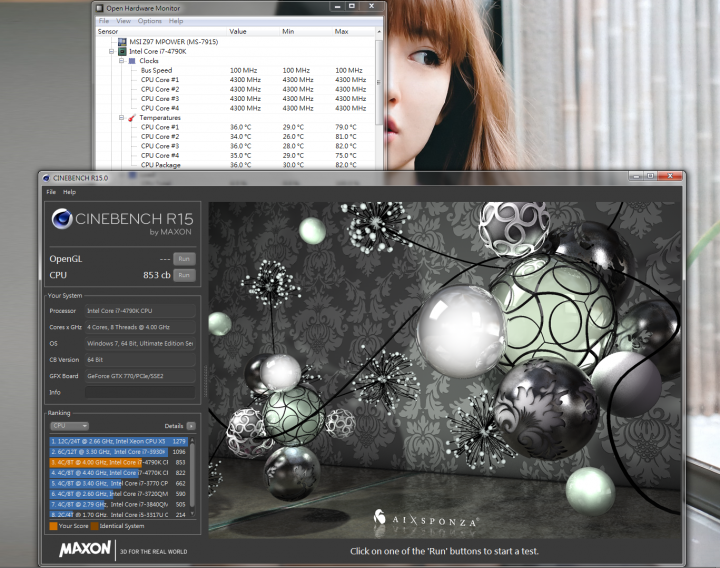Click the CB Version field 64 Bit
The width and height of the screenshot is (720, 568).
(x=140, y=360)
